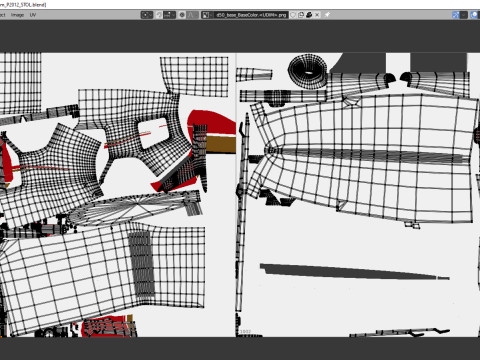
Task: Click the red texture patch
Action: tap(213, 122)
